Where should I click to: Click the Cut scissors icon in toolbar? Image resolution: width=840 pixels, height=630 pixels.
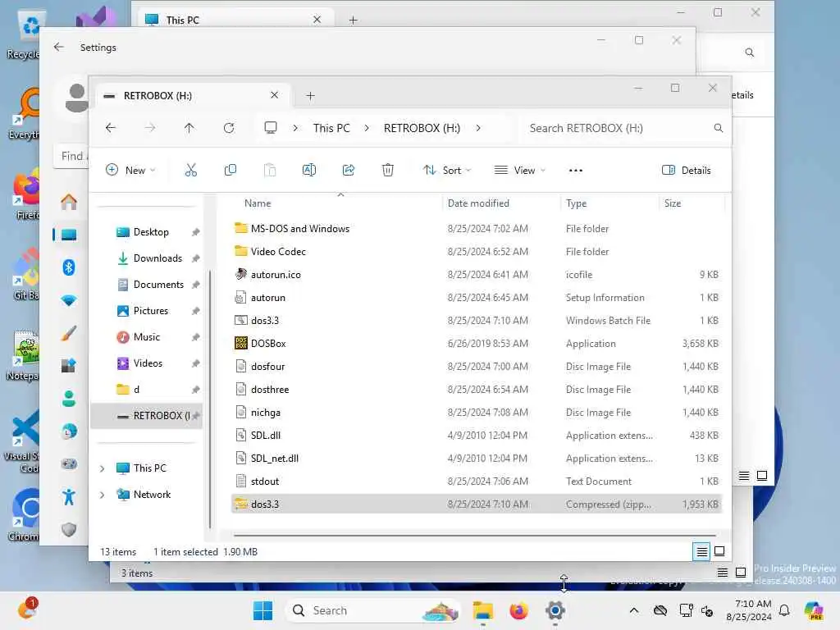point(190,171)
